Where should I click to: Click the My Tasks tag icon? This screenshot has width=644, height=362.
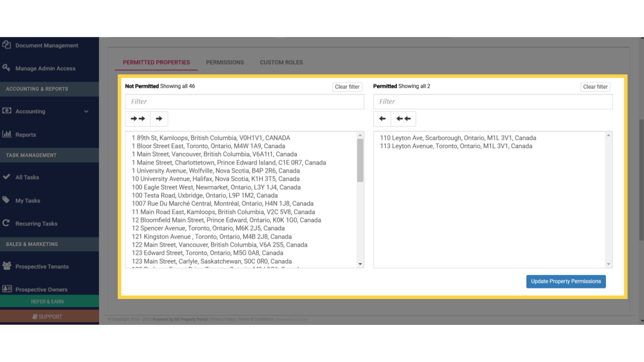point(6,200)
